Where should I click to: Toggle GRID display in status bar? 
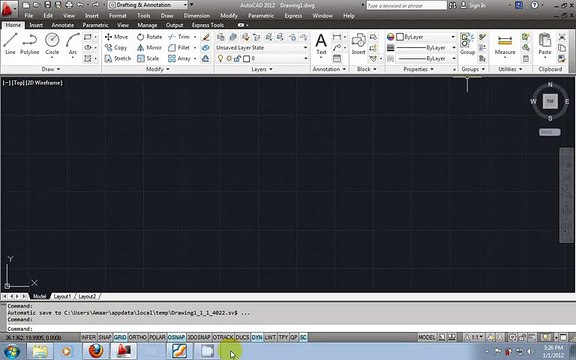click(x=120, y=337)
